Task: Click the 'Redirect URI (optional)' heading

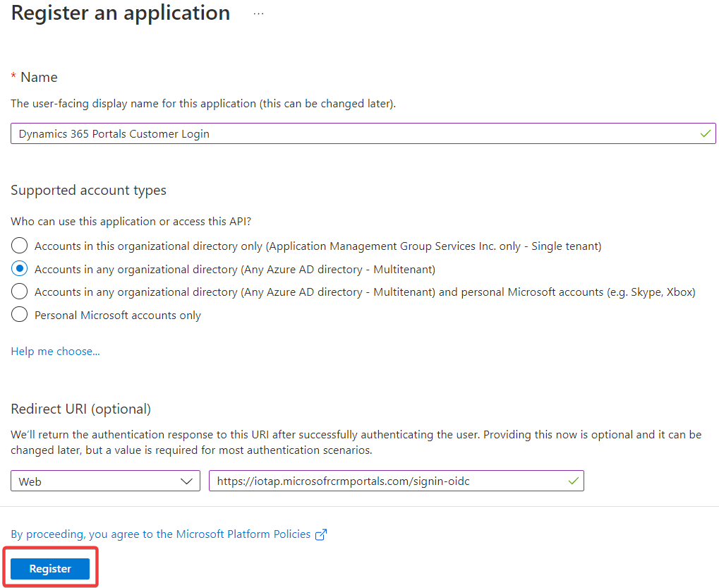Action: click(80, 409)
